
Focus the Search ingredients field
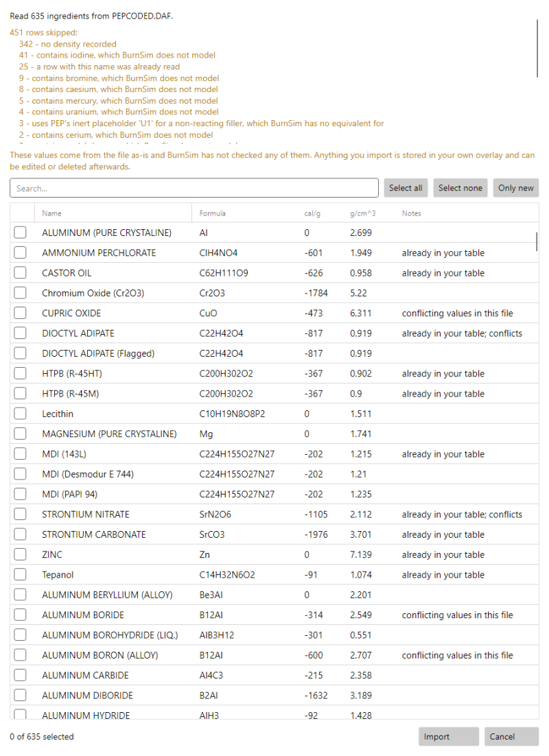tap(194, 188)
